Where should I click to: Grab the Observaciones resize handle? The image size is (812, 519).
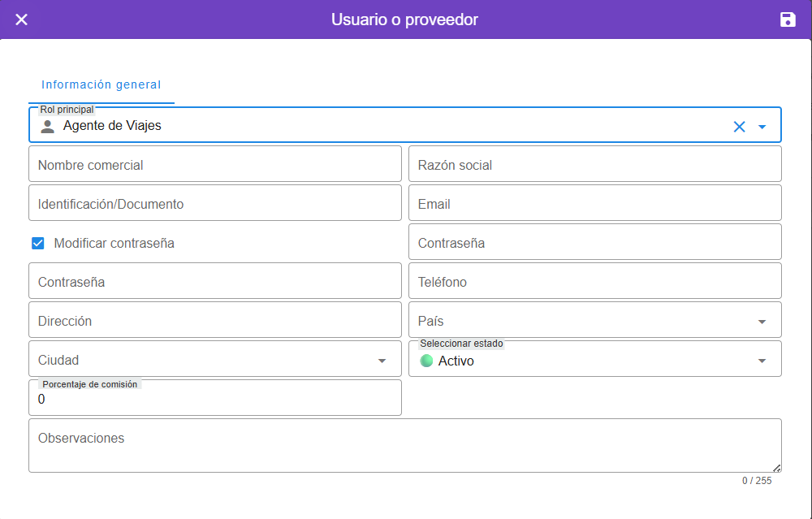click(x=777, y=468)
